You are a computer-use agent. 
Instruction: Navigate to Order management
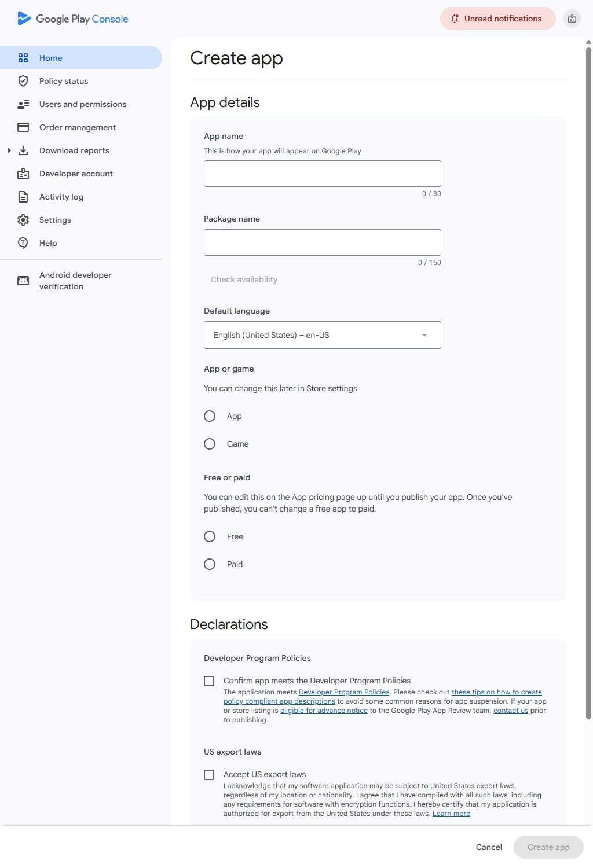click(81, 127)
